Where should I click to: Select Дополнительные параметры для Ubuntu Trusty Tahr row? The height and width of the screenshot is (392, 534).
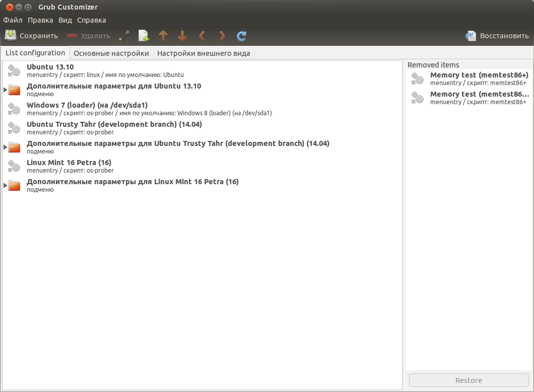[203, 147]
